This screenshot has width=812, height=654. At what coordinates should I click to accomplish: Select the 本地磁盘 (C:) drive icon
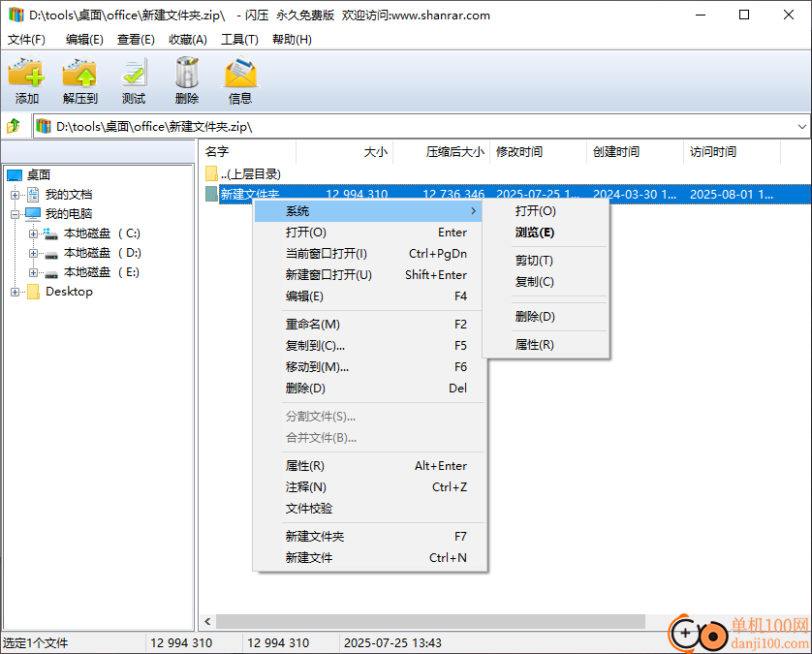pos(50,234)
